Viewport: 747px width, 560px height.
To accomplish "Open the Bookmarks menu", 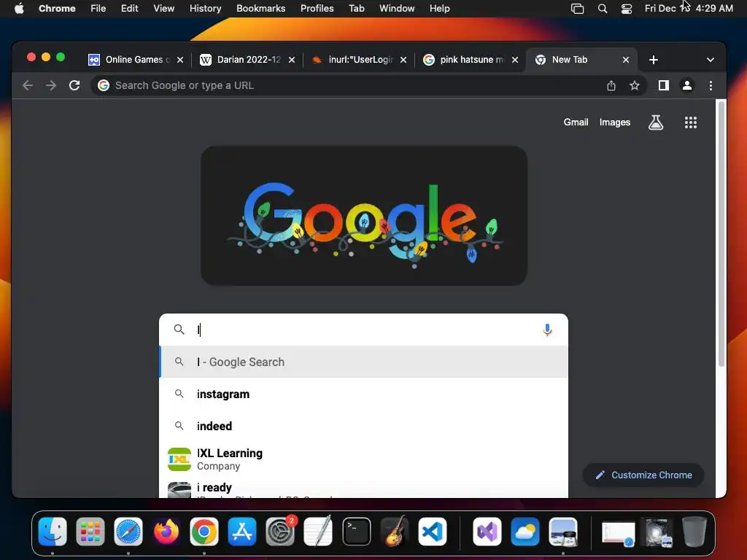I will coord(260,8).
